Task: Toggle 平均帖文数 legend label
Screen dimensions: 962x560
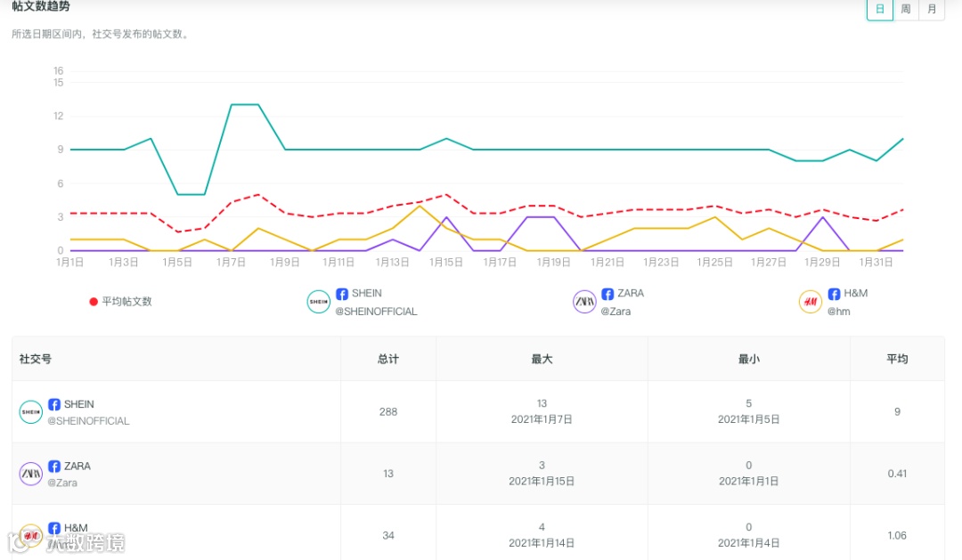Action: [x=126, y=302]
